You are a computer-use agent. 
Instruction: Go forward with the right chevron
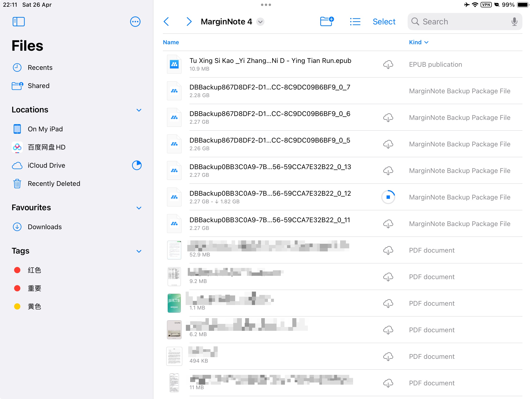pos(189,22)
